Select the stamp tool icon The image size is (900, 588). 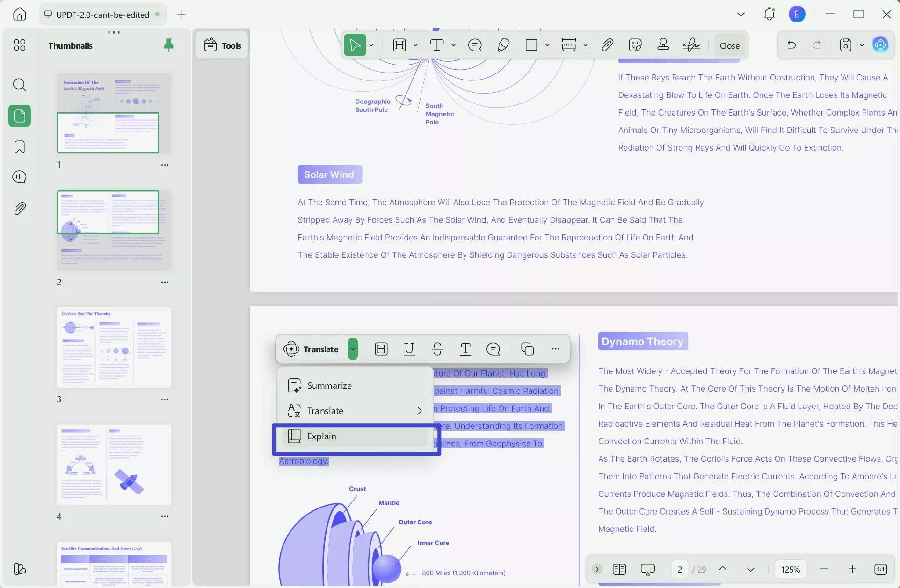coord(663,45)
